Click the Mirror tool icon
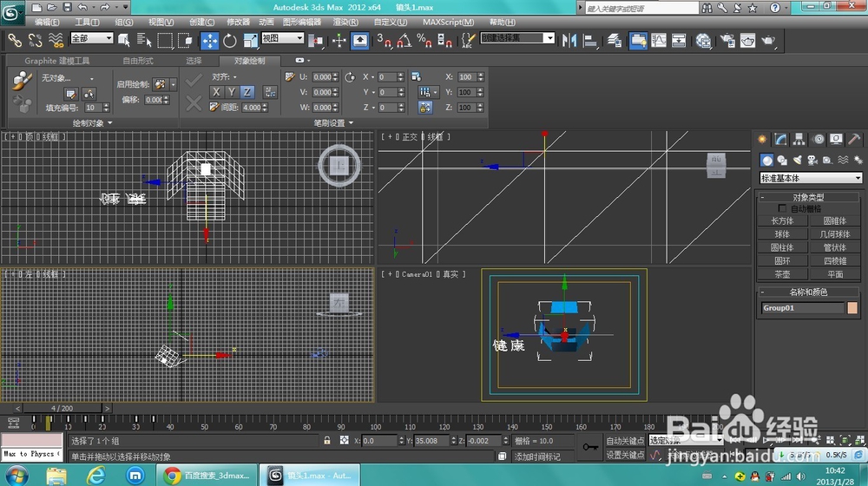Viewport: 868px width, 486px height. (570, 40)
